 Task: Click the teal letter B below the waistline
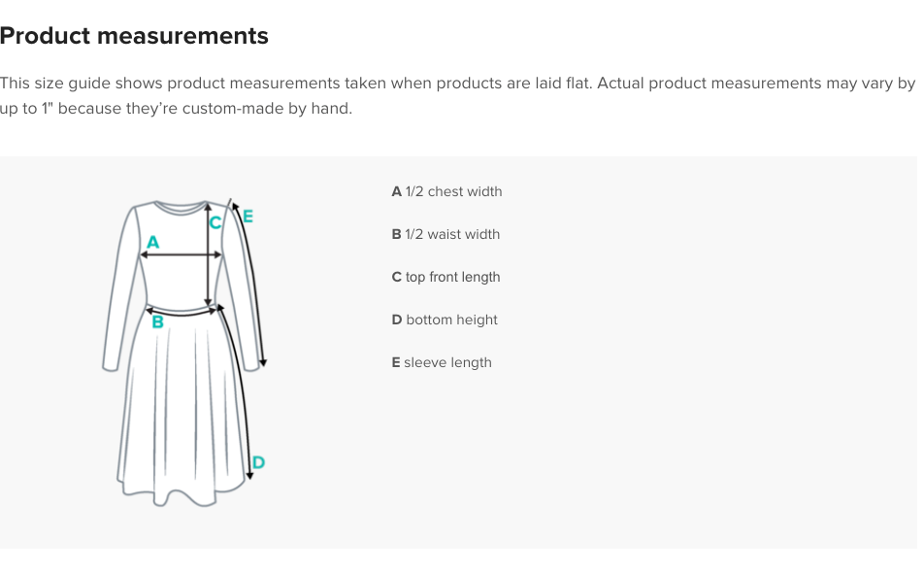coord(157,321)
